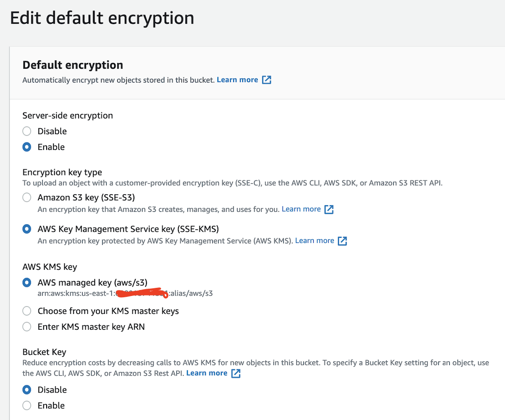Select Enable under Server-side encryption
Screen dimensions: 505x420
(x=27, y=147)
